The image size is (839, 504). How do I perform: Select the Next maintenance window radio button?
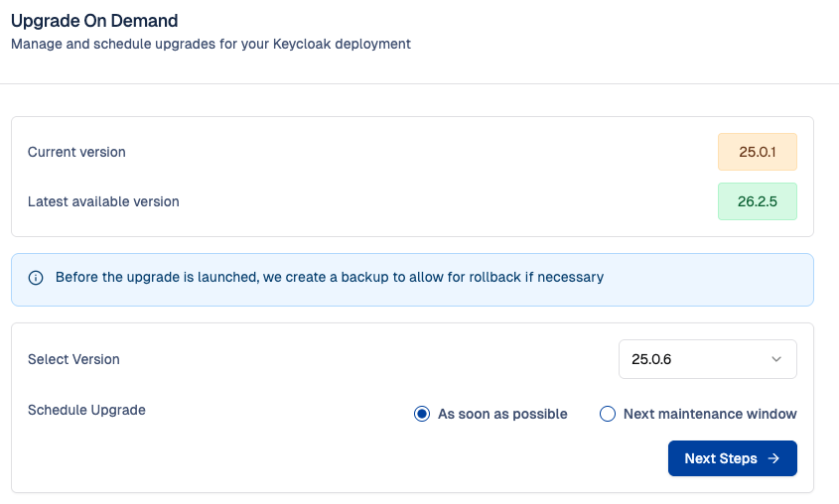tap(608, 414)
